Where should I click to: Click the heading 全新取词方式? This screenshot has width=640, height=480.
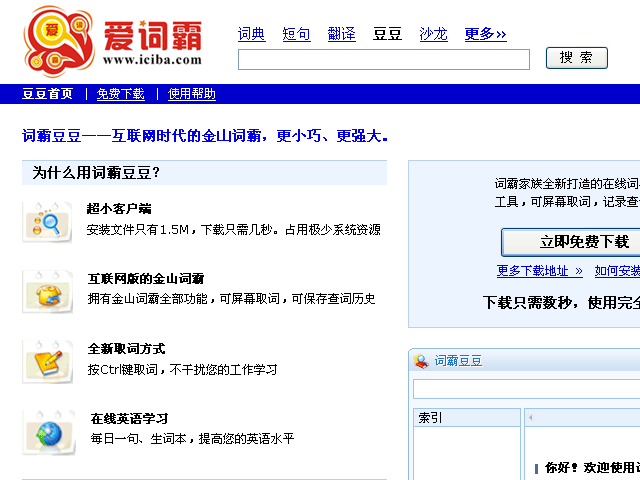click(127, 349)
